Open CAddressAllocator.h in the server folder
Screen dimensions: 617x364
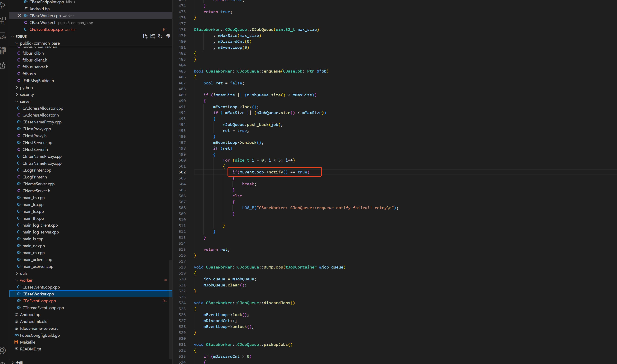pos(91,115)
